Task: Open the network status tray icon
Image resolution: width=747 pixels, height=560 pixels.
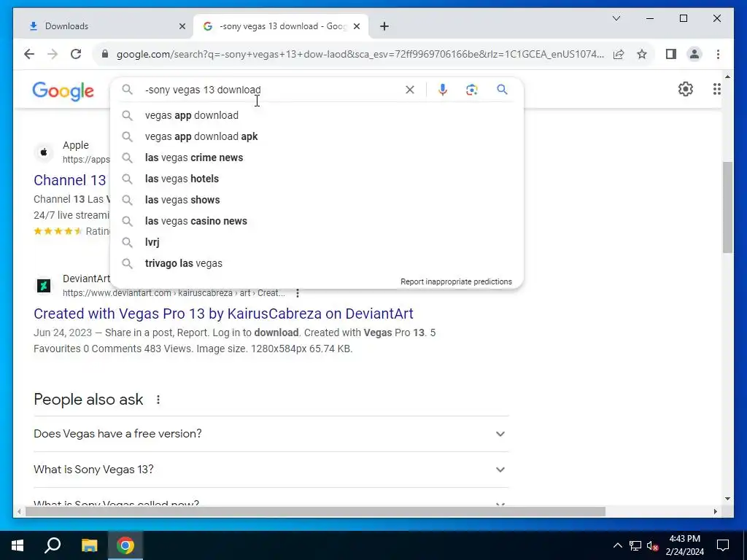Action: coord(635,545)
